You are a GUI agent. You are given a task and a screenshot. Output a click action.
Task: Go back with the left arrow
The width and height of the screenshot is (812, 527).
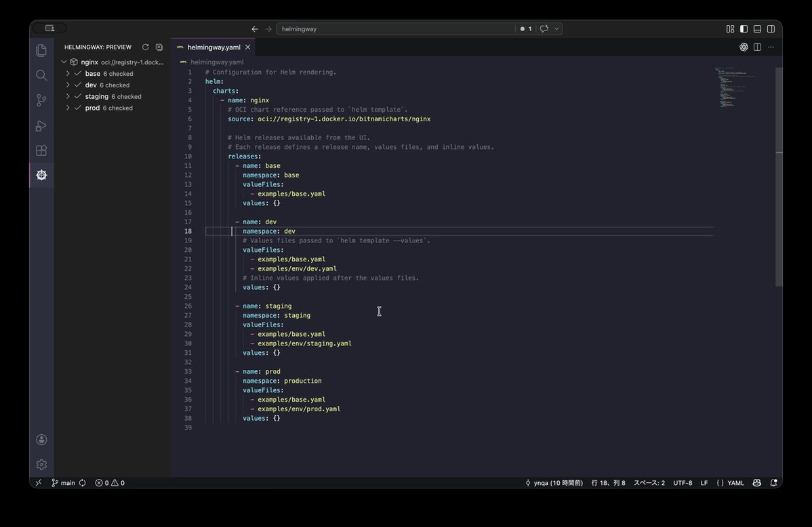255,29
